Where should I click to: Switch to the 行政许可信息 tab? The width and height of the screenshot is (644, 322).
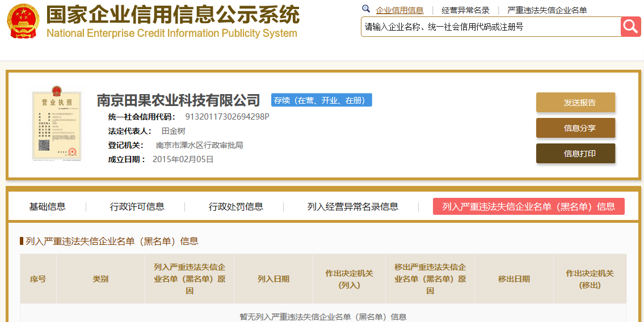(x=137, y=206)
